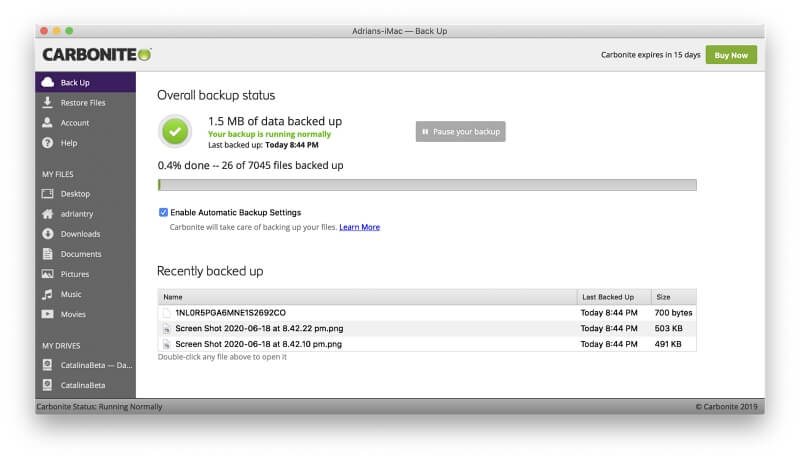
Task: Click the Movies film icon
Action: tap(47, 314)
